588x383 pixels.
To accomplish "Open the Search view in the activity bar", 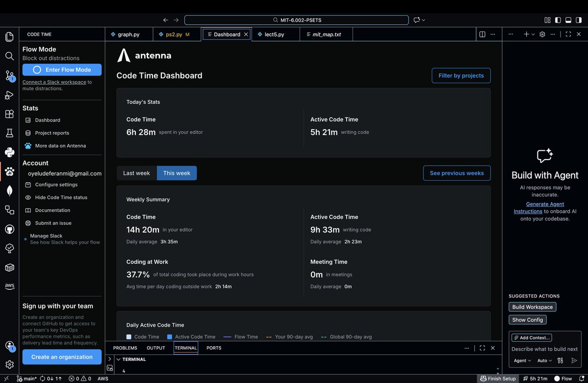I will click(9, 56).
